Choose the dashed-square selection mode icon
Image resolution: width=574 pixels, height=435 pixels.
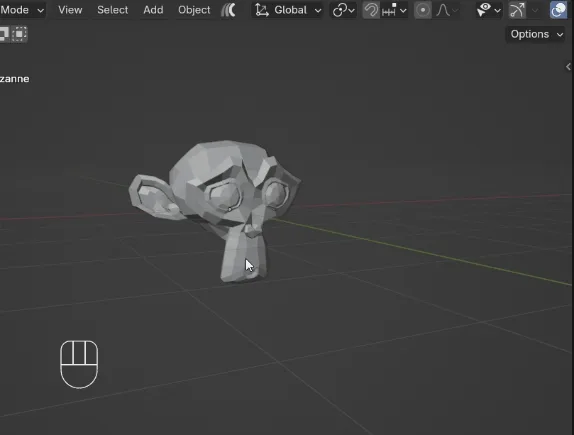coord(20,34)
